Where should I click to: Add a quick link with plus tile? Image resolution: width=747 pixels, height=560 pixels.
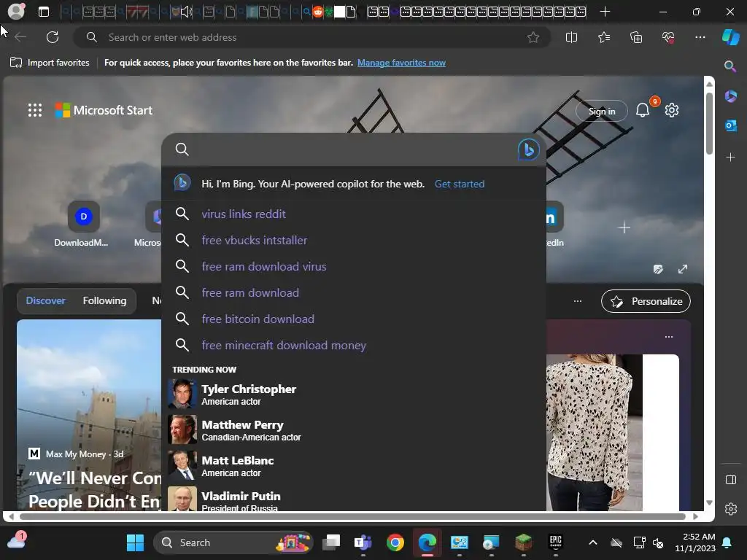tap(624, 227)
